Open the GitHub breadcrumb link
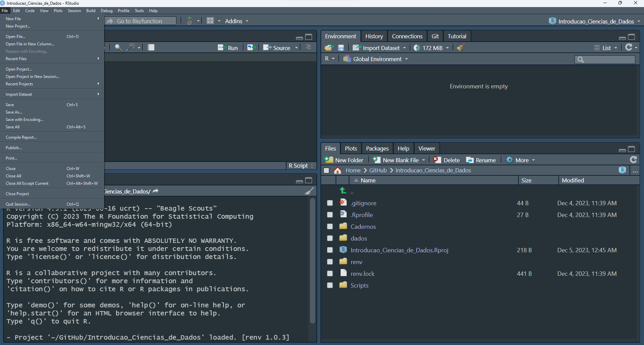 (378, 170)
